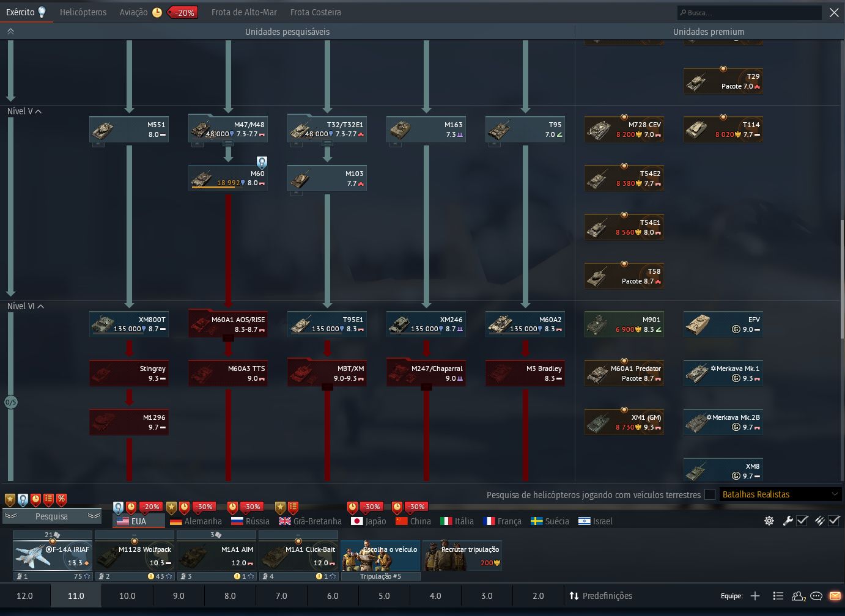Click the M103 heavy tank card
845x616 pixels.
[327, 178]
